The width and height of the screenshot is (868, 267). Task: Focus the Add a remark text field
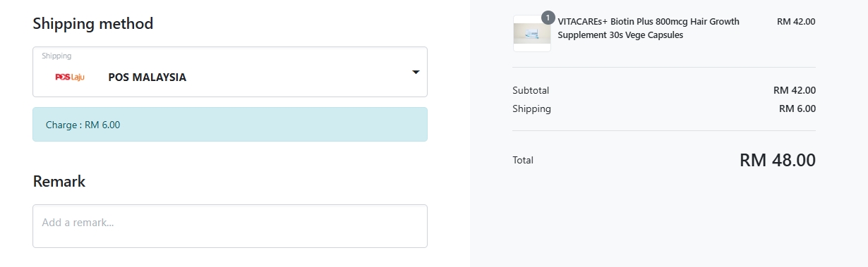[x=230, y=226]
